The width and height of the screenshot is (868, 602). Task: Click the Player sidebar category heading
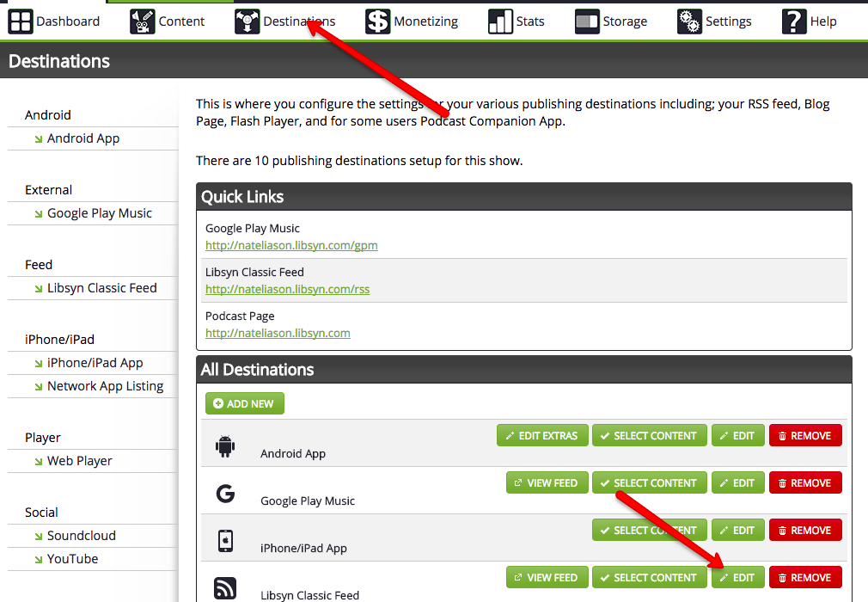(43, 438)
